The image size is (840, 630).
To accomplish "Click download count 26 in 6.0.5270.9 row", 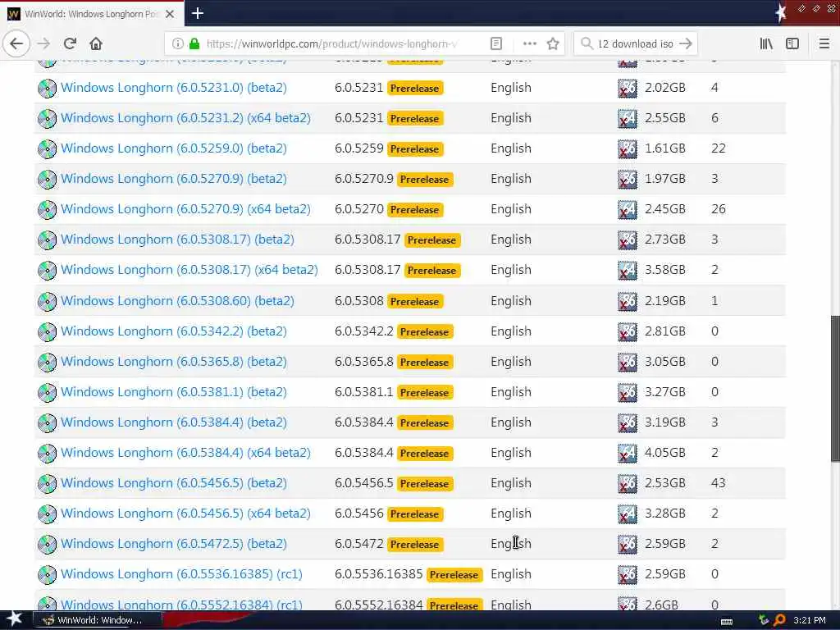I will coord(718,209).
